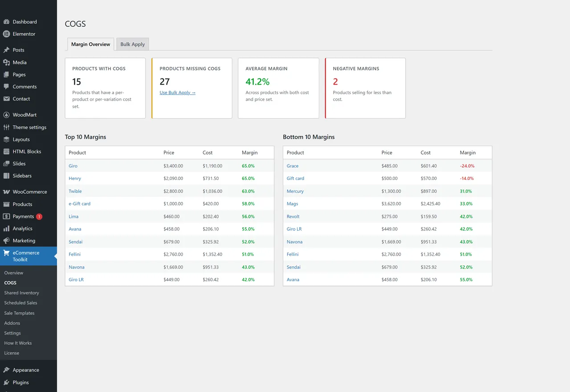The width and height of the screenshot is (570, 392).
Task: Click the eCommerce Toolkit cart icon
Action: [x=6, y=253]
